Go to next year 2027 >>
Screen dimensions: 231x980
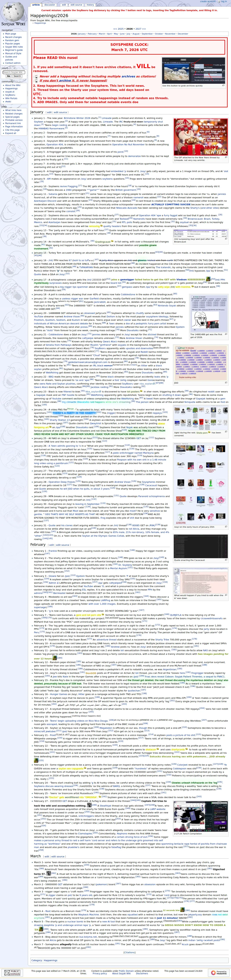tap(141, 29)
